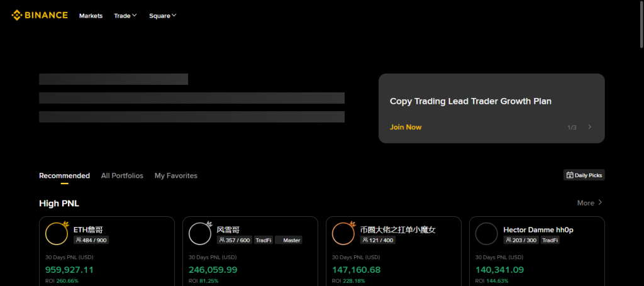Click the 959,927.11 PNL value
Viewport: 644px width, 286px height.
tap(69, 270)
